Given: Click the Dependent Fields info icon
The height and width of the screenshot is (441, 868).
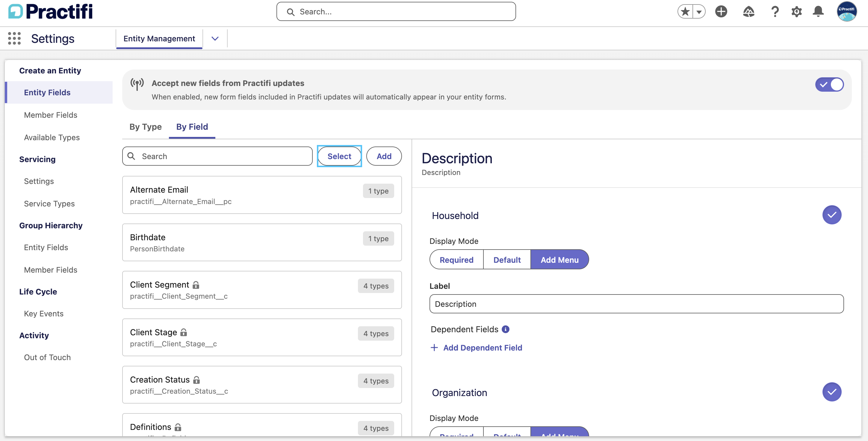Looking at the screenshot, I should tap(506, 329).
